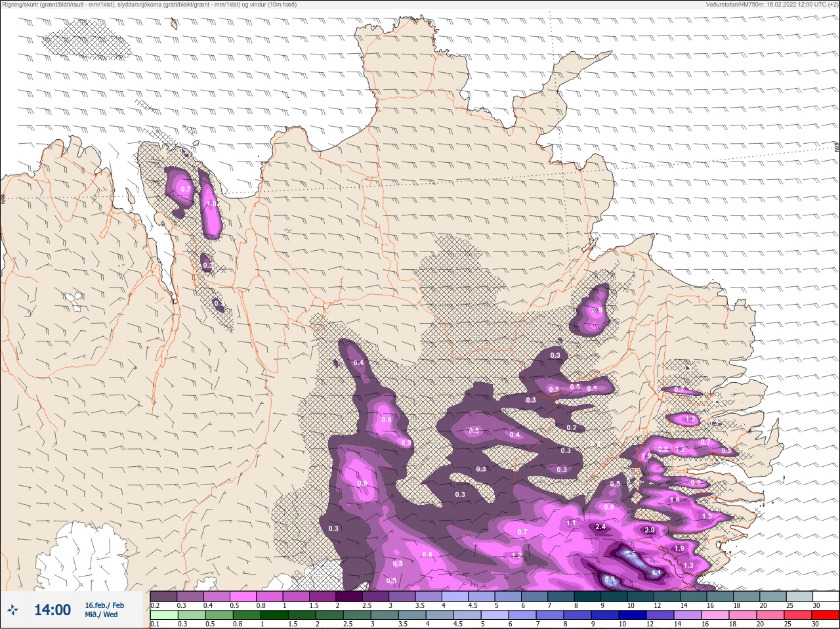Viewport: 840px width, 629px height.
Task: Click the weekday label Mið./ Wed
Action: (101, 615)
